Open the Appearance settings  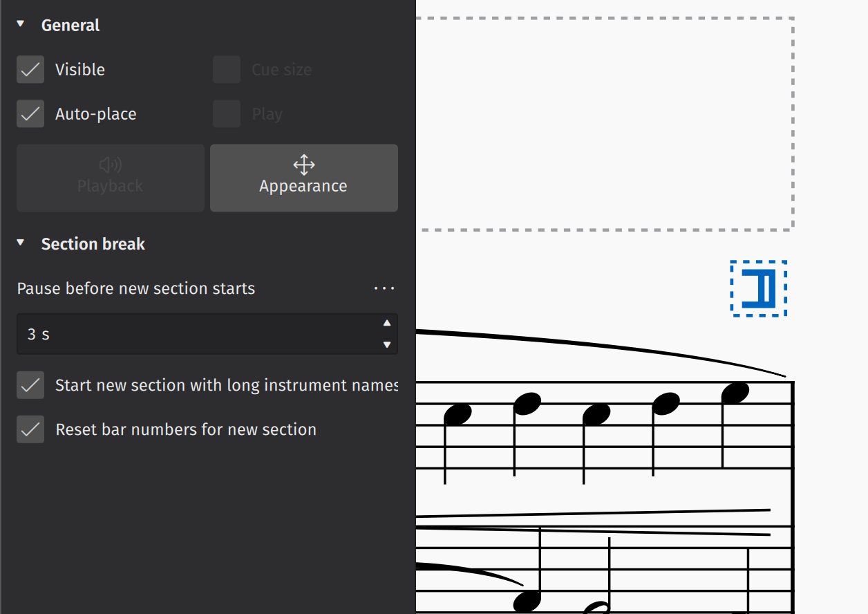(303, 178)
